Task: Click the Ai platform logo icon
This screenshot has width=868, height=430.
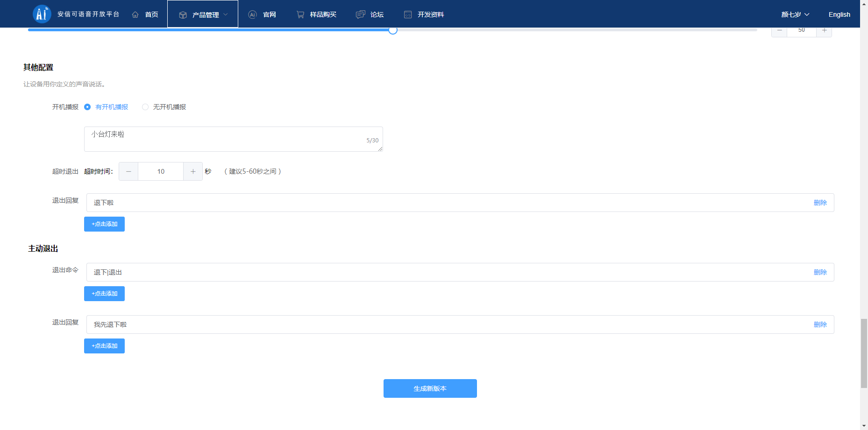Action: [42, 14]
